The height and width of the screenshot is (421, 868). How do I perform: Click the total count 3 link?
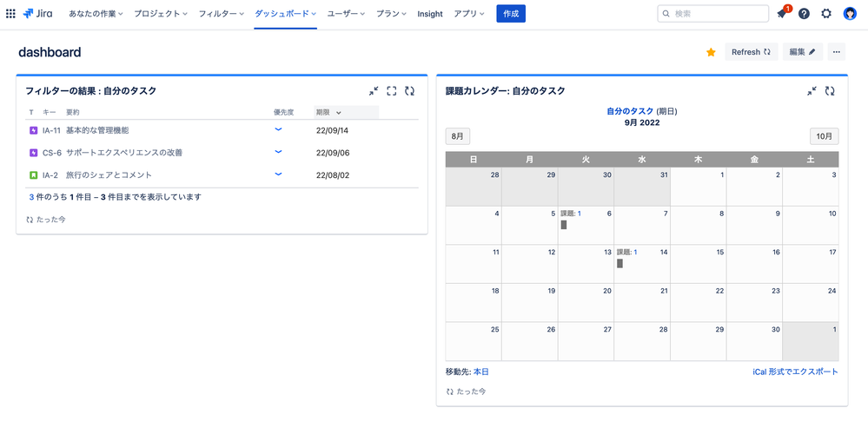[x=31, y=197]
